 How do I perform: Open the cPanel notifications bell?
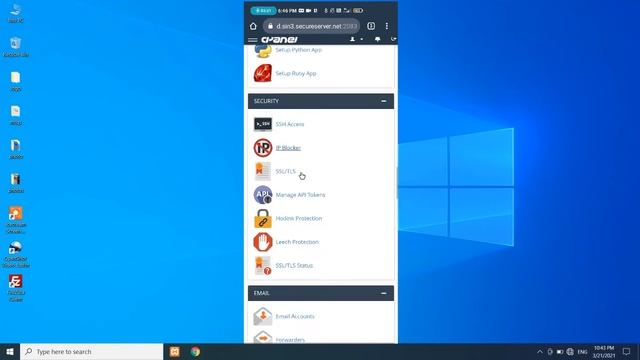378,39
